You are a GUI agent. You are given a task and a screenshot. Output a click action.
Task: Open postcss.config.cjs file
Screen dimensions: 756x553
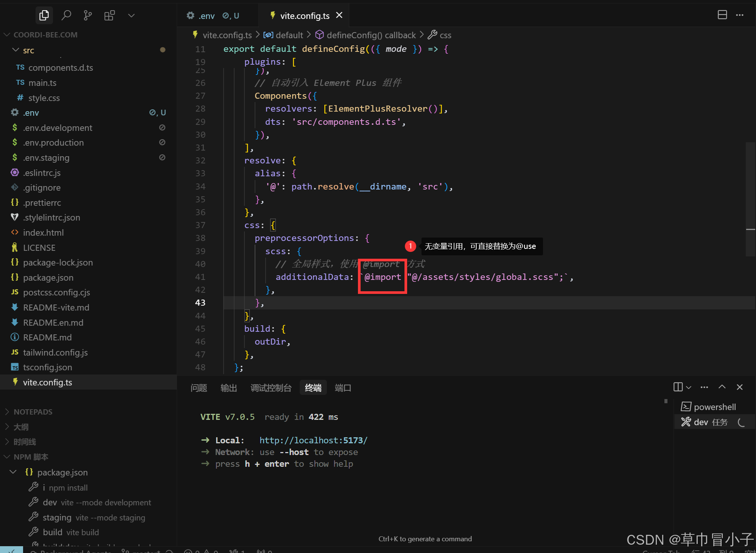click(89, 292)
